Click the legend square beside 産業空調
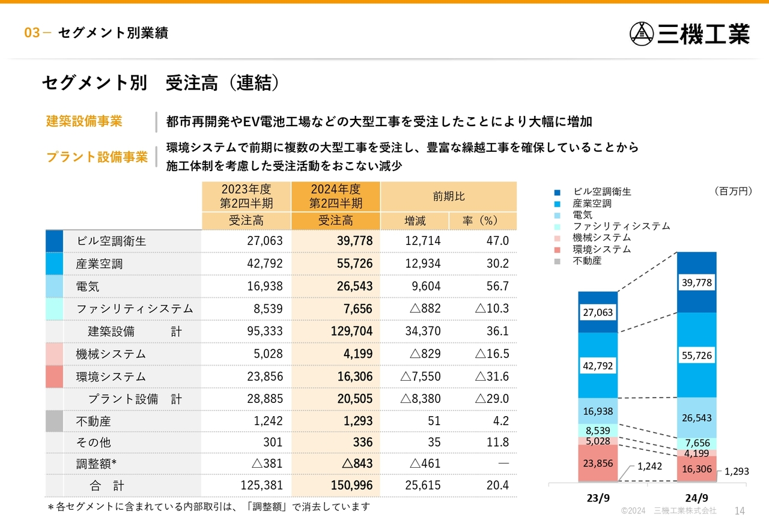769x532 pixels. coord(558,204)
